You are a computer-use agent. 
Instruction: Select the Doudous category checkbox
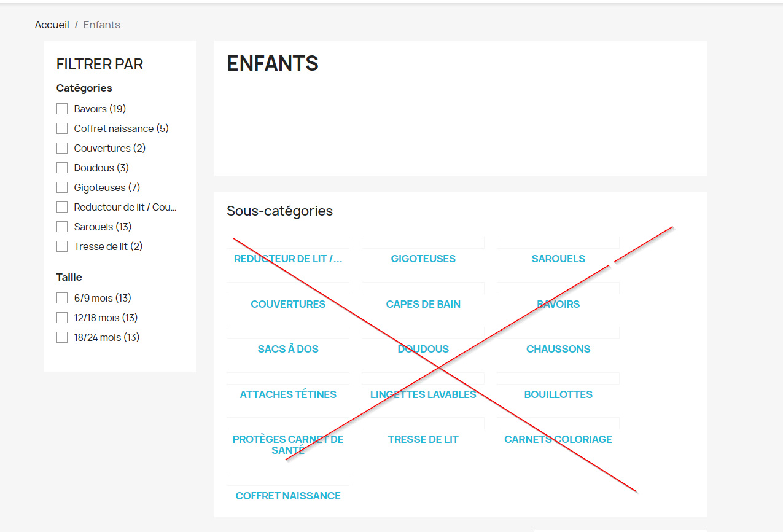[62, 168]
